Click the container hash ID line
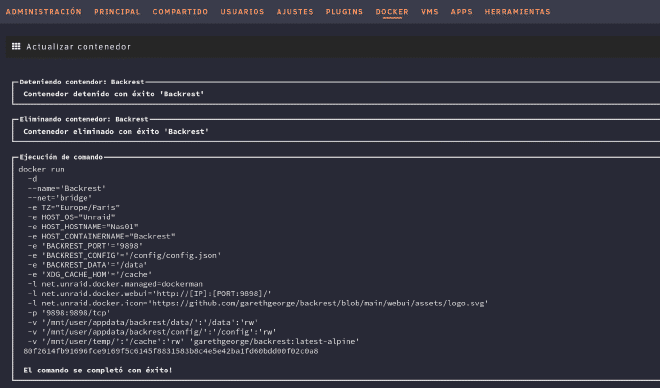The height and width of the screenshot is (388, 660). point(171,351)
